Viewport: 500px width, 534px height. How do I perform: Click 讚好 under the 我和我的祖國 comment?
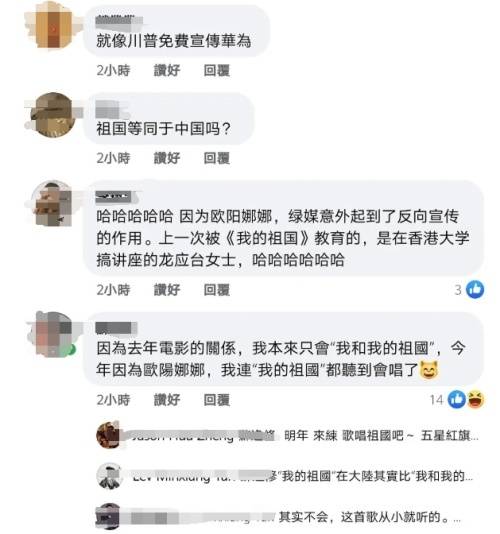(x=167, y=400)
